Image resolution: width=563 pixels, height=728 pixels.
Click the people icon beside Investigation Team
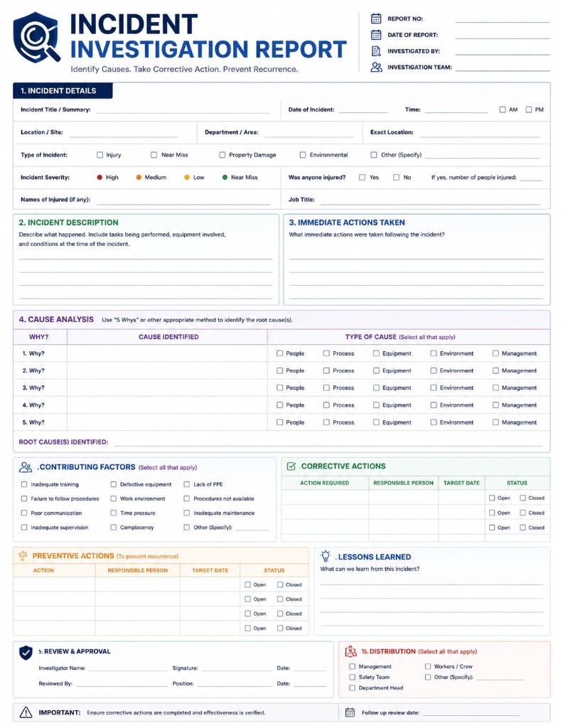[376, 67]
